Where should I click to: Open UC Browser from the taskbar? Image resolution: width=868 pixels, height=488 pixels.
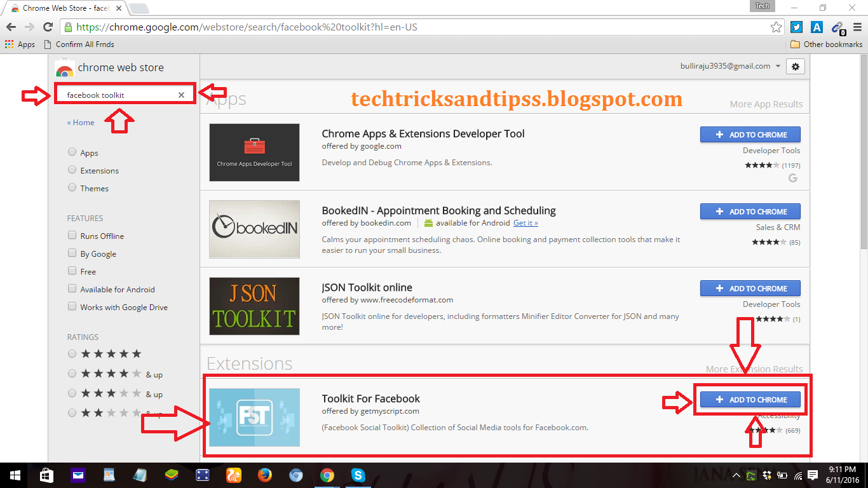(x=234, y=475)
